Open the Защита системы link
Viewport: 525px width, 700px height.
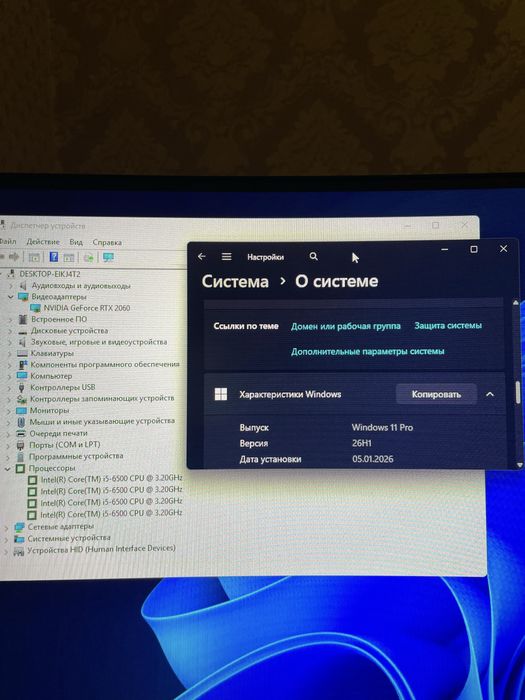(448, 325)
